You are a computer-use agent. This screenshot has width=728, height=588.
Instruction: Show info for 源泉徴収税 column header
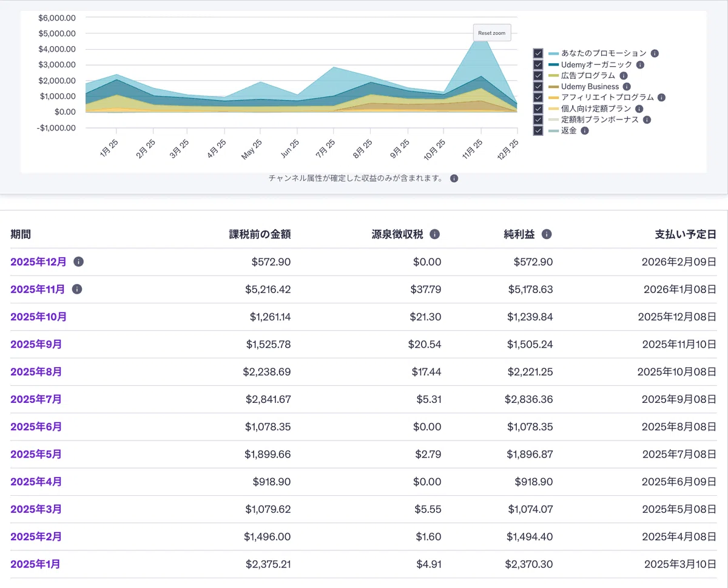(434, 234)
